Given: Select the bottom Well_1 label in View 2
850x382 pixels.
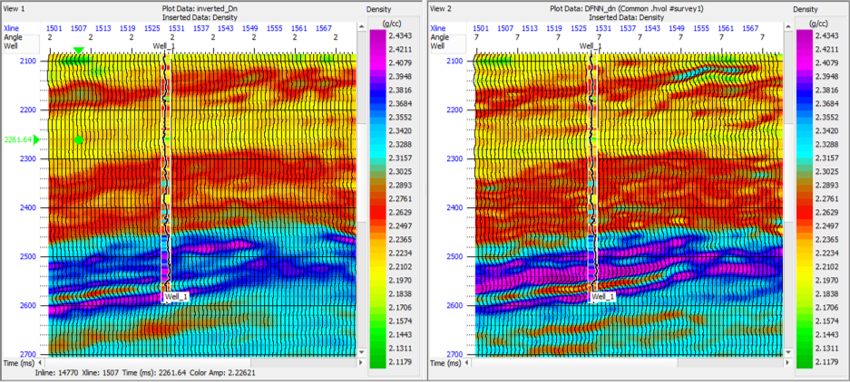Looking at the screenshot, I should click(603, 297).
